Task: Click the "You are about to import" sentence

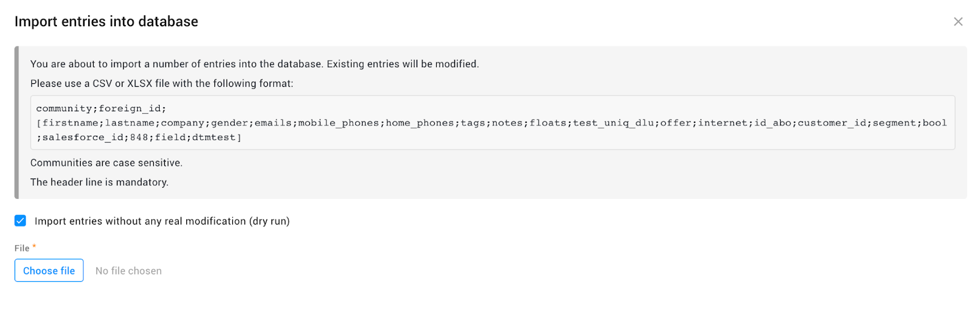Action: pos(255,64)
